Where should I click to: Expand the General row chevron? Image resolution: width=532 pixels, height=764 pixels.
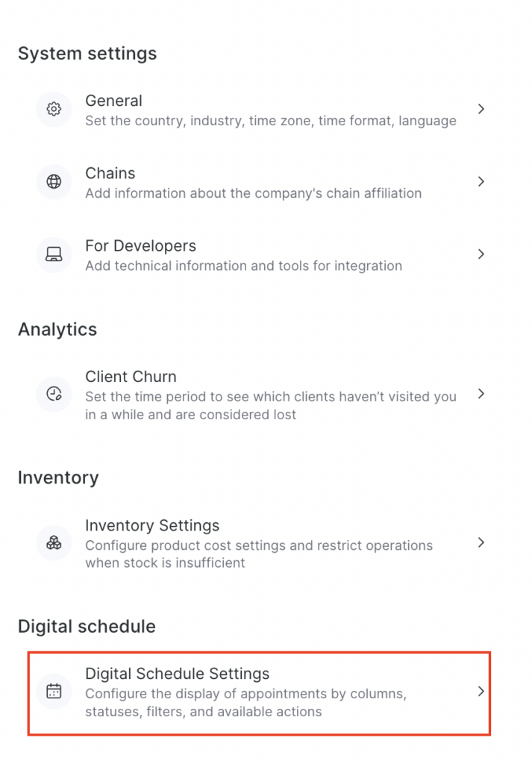(x=481, y=109)
